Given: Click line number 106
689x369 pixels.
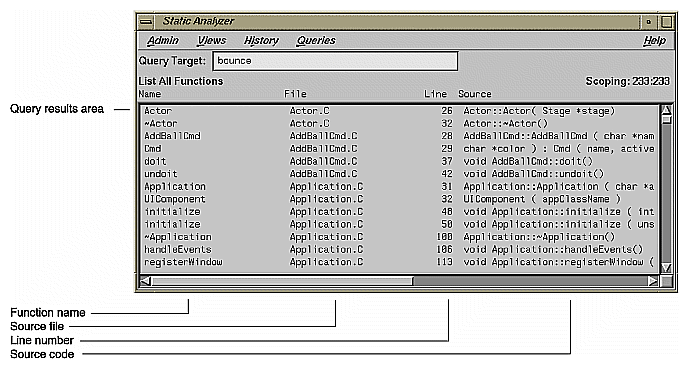Looking at the screenshot, I should pyautogui.click(x=444, y=250).
